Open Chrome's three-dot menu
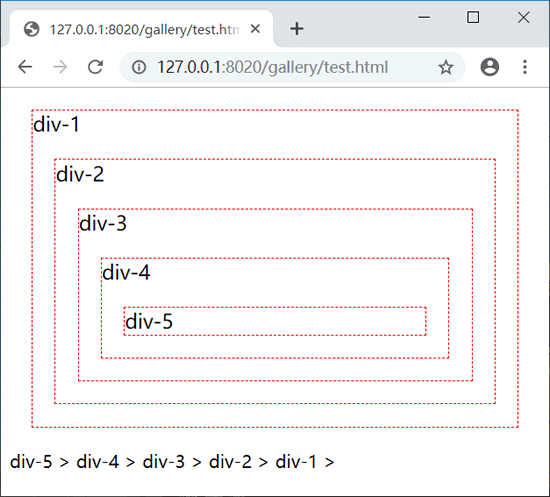The image size is (550, 497). pos(525,67)
